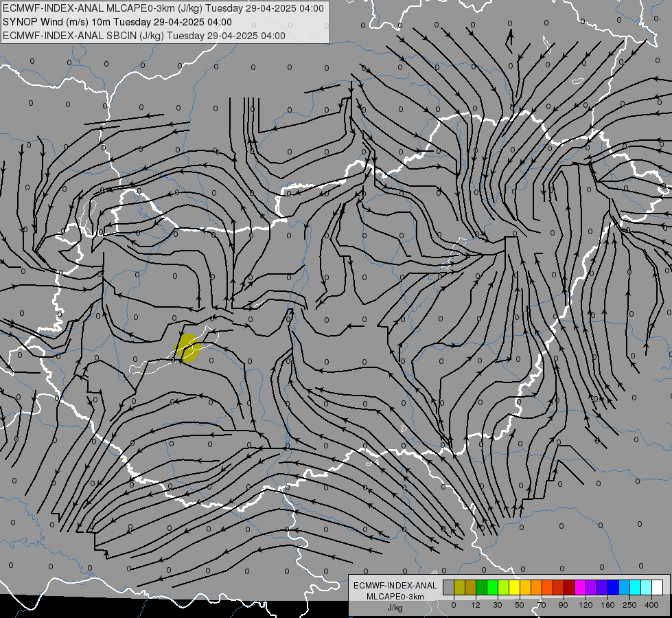Click the J/kg unit label in legend
This screenshot has height=618, width=672.
[x=395, y=608]
